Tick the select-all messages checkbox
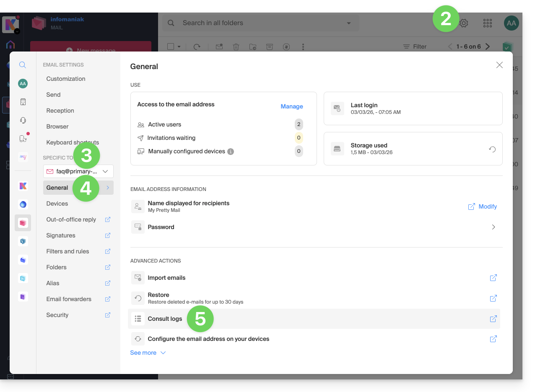 coord(171,47)
